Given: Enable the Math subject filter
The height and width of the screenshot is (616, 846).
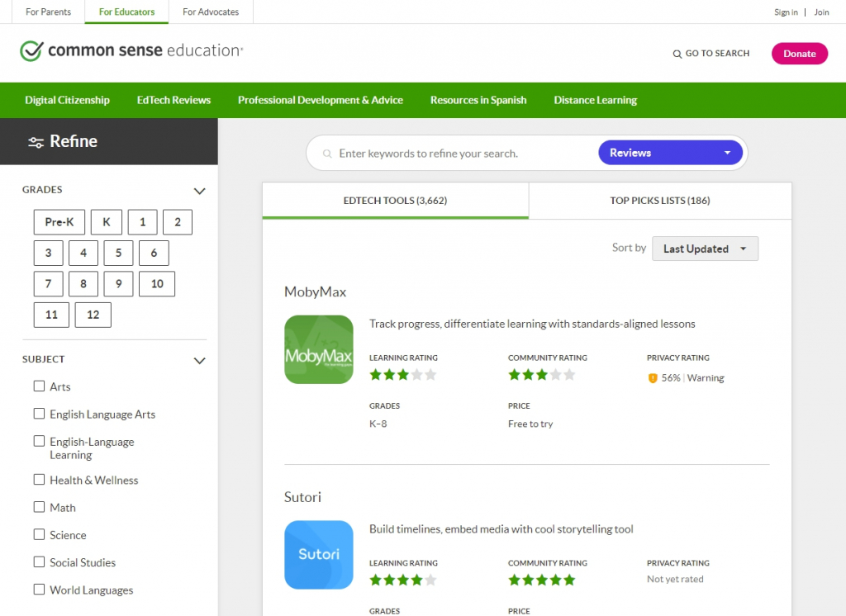Looking at the screenshot, I should click(39, 507).
